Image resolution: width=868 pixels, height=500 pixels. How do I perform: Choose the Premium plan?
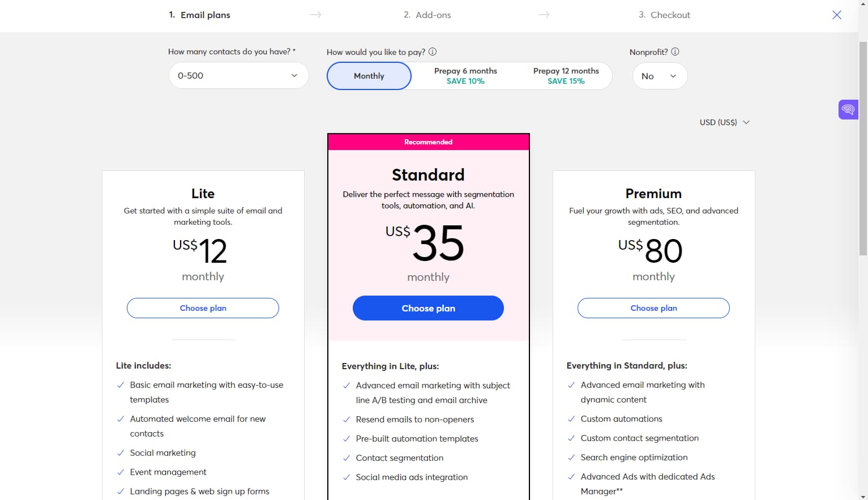point(653,307)
